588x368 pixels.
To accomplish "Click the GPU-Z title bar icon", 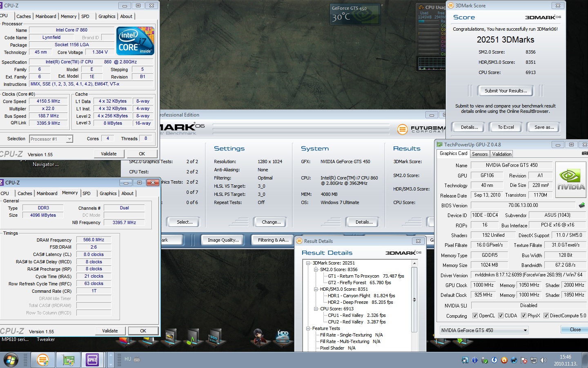I will 439,144.
